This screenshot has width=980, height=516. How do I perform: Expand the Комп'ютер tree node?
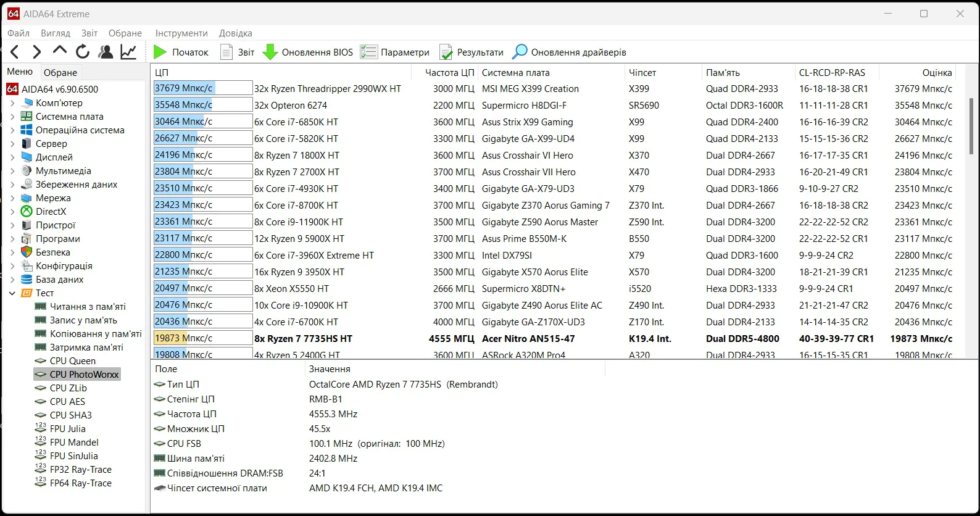12,103
